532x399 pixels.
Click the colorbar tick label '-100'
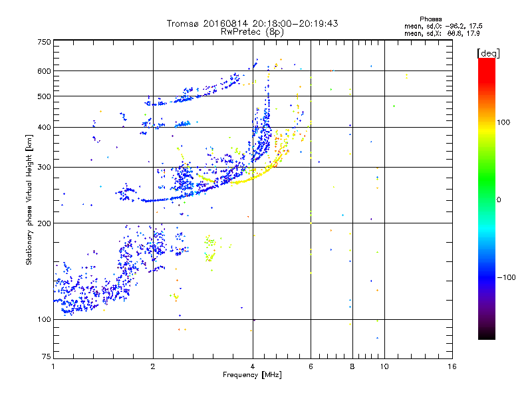point(506,277)
